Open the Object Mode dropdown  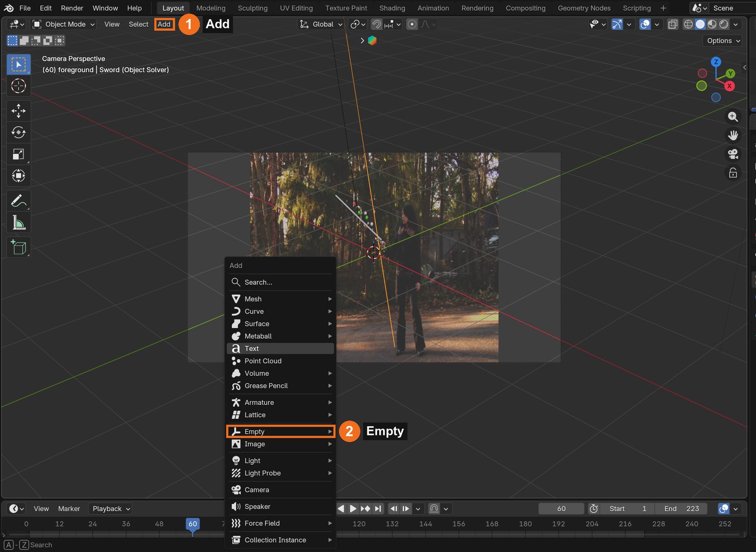pos(64,24)
